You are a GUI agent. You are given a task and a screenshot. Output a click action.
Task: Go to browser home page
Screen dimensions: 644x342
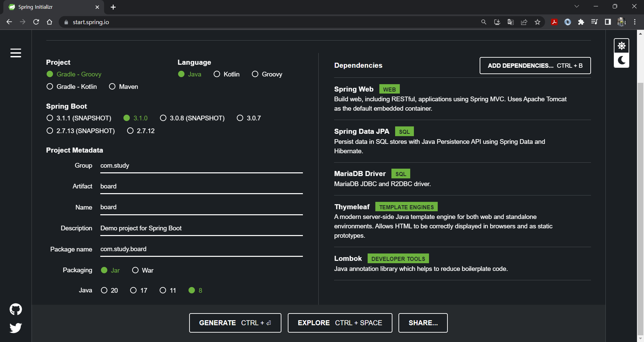(50, 22)
